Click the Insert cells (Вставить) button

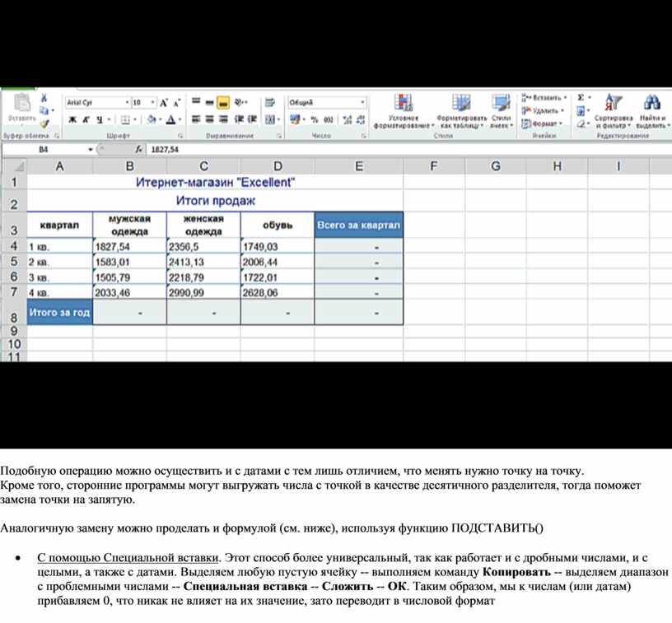click(x=544, y=98)
